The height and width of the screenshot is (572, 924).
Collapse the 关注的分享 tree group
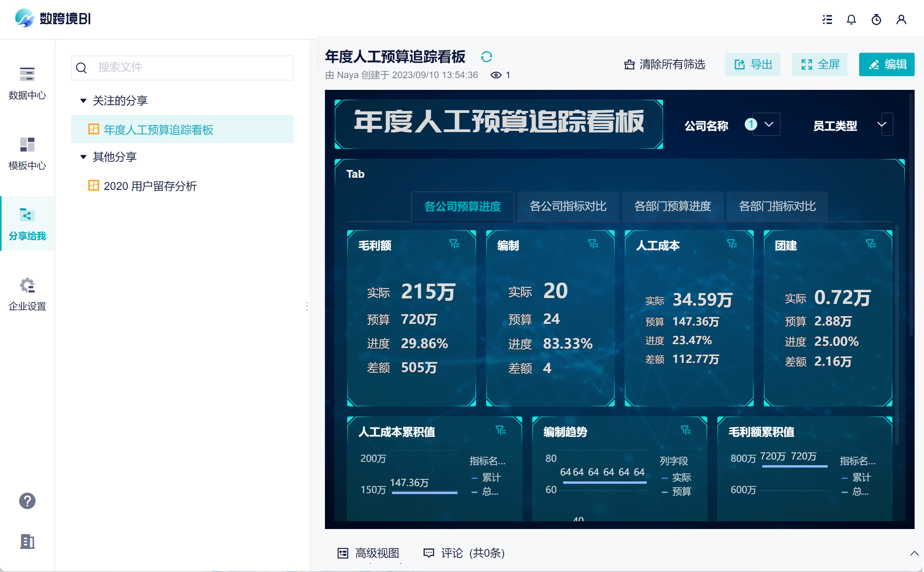[83, 101]
